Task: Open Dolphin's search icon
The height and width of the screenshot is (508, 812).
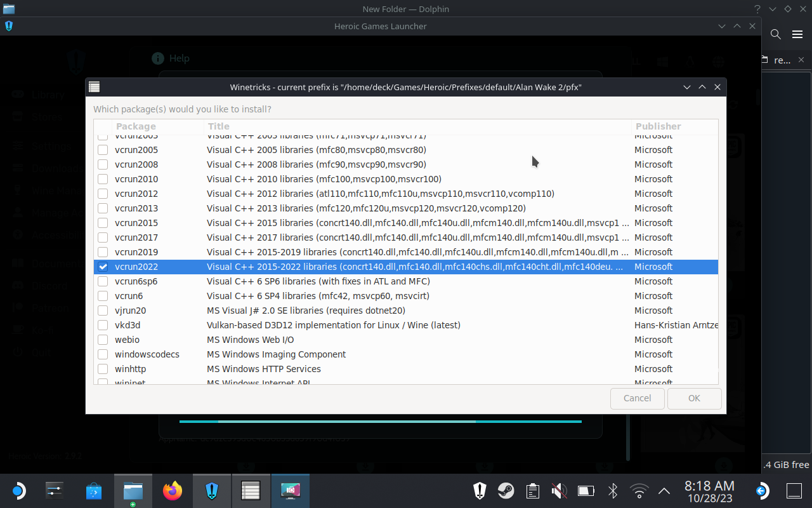Action: pos(775,34)
